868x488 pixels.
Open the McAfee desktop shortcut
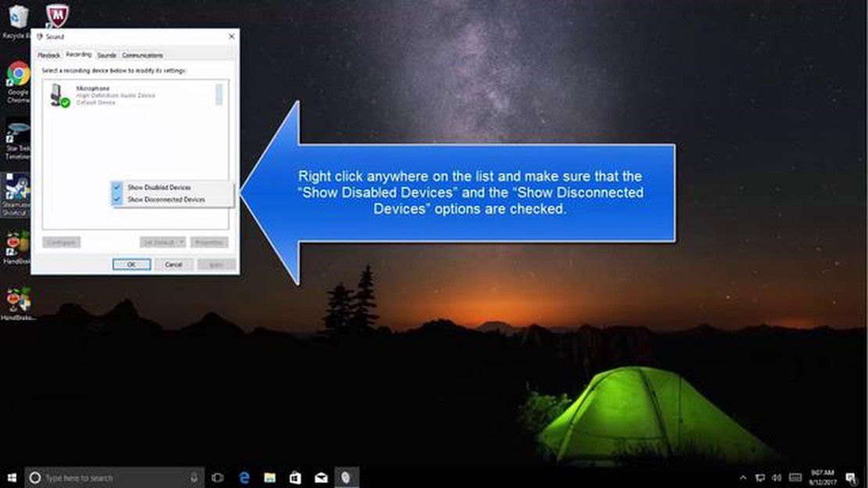[56, 16]
